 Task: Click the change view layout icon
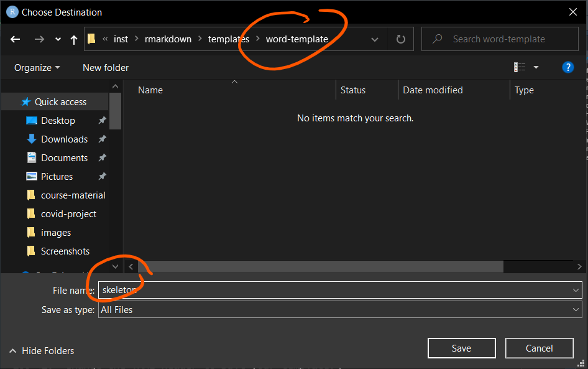[520, 67]
